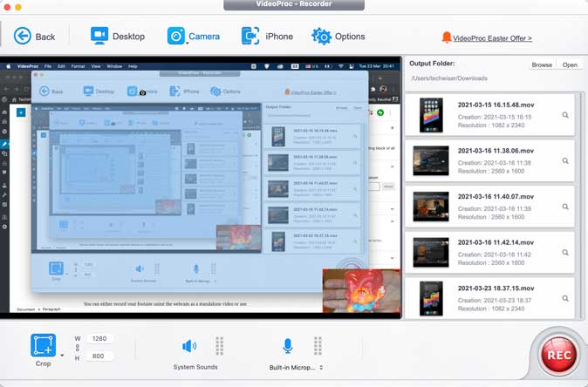Image resolution: width=588 pixels, height=387 pixels.
Task: Click the System Sounds level meter
Action: coord(220,345)
